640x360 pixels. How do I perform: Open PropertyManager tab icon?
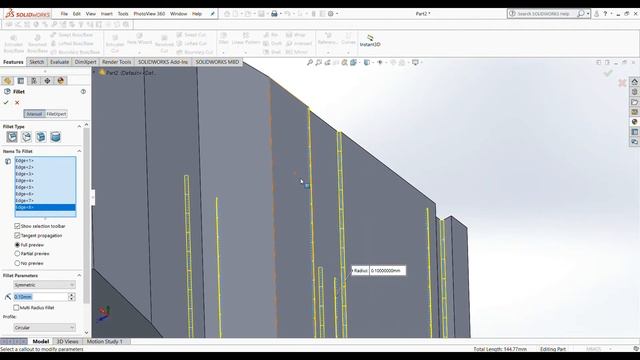tap(20, 80)
